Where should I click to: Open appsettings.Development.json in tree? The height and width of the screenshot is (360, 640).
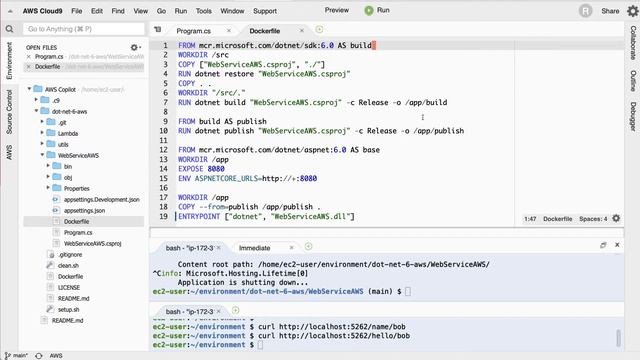(102, 199)
